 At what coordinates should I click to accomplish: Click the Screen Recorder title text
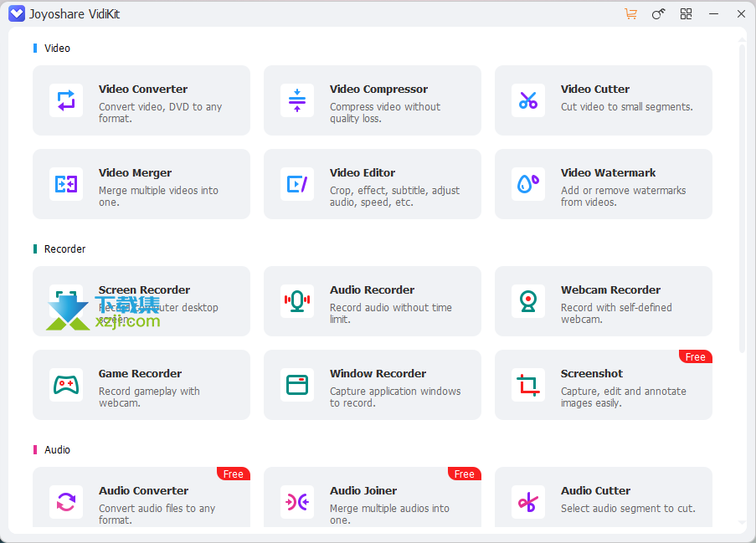click(x=144, y=290)
